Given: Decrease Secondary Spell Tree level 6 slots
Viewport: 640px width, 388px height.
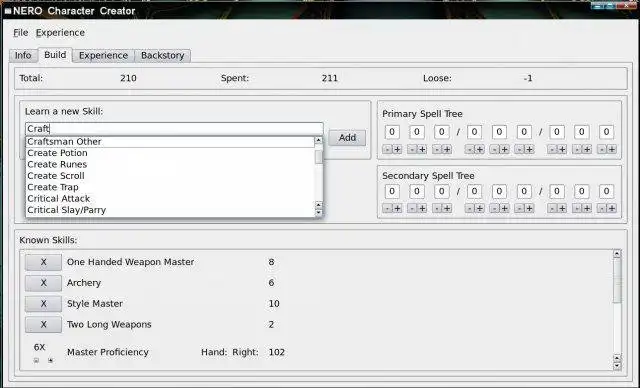Looking at the screenshot, I should [519, 208].
